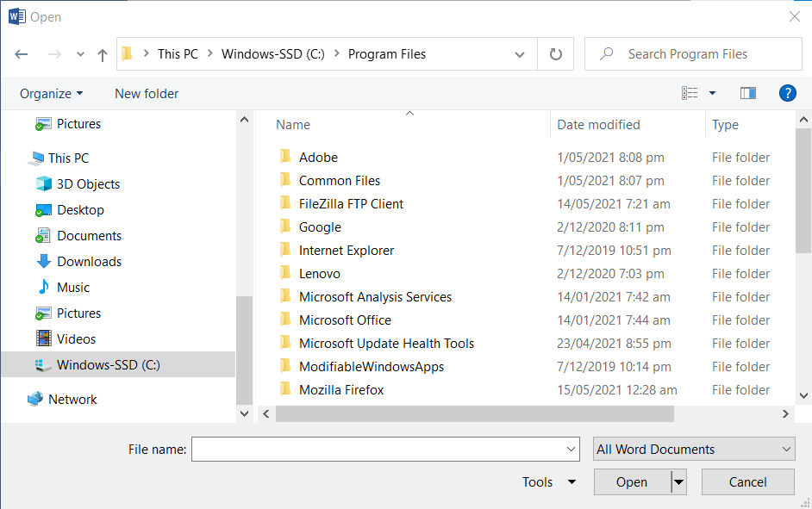The image size is (812, 509).
Task: Click the Lenovo folder icon
Action: pyautogui.click(x=285, y=273)
